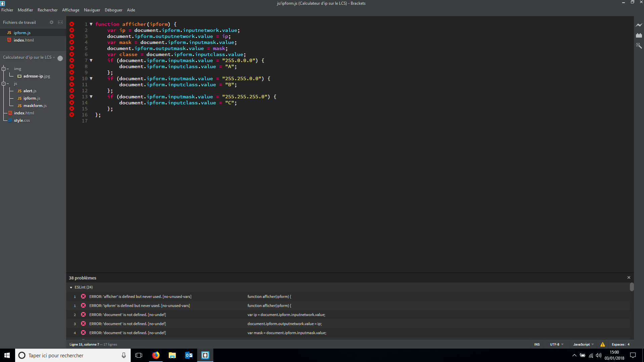Click the Espaces: 4 indentation setting
This screenshot has width=644, height=362.
(x=620, y=344)
